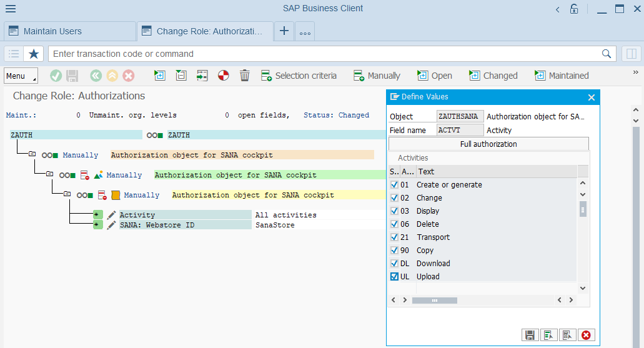Click the red Cancel icon in Define Values

(586, 336)
